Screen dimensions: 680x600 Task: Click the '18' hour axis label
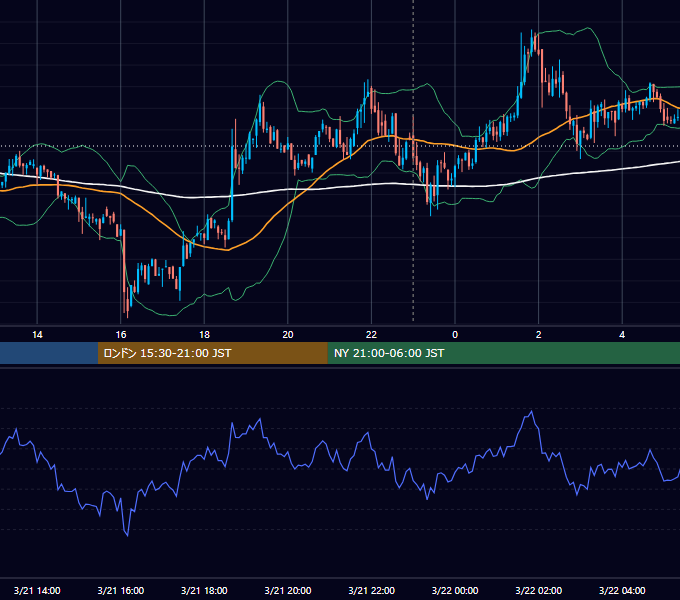point(204,335)
